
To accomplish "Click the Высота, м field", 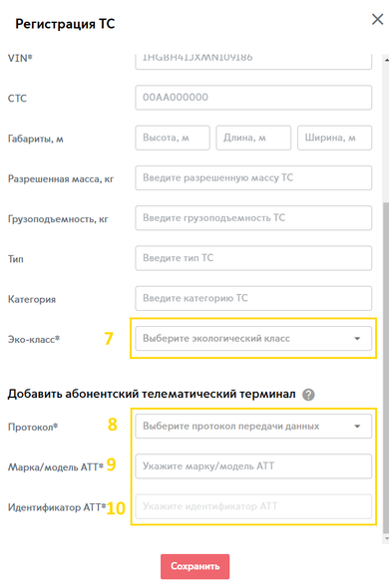I will (173, 138).
